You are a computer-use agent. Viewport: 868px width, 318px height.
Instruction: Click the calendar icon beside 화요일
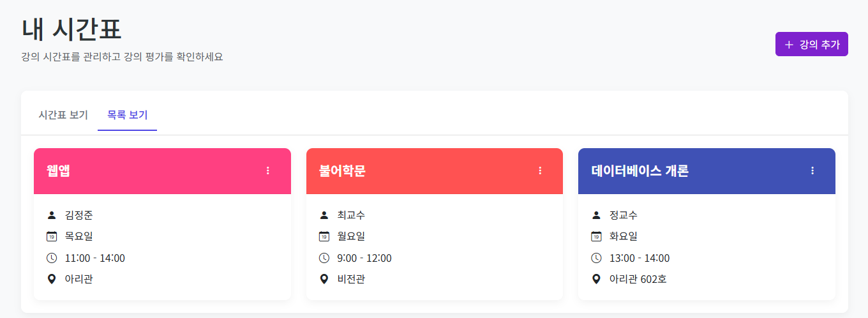[x=596, y=236]
